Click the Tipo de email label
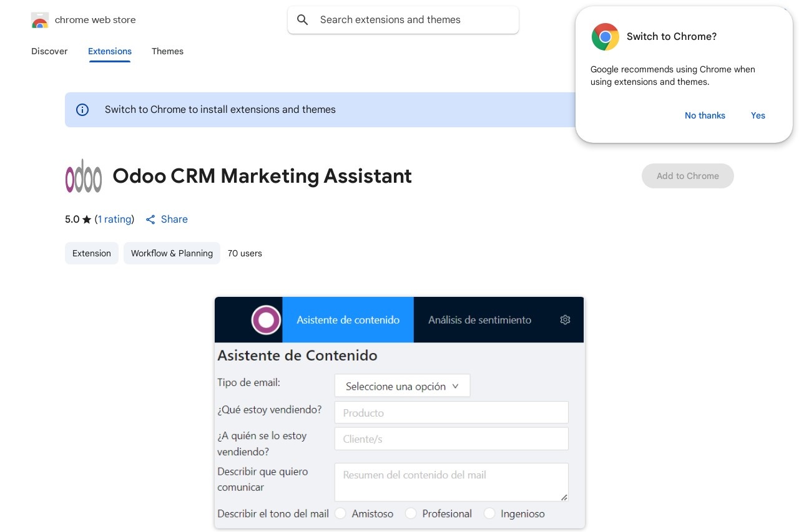This screenshot has width=799, height=532. pos(248,382)
